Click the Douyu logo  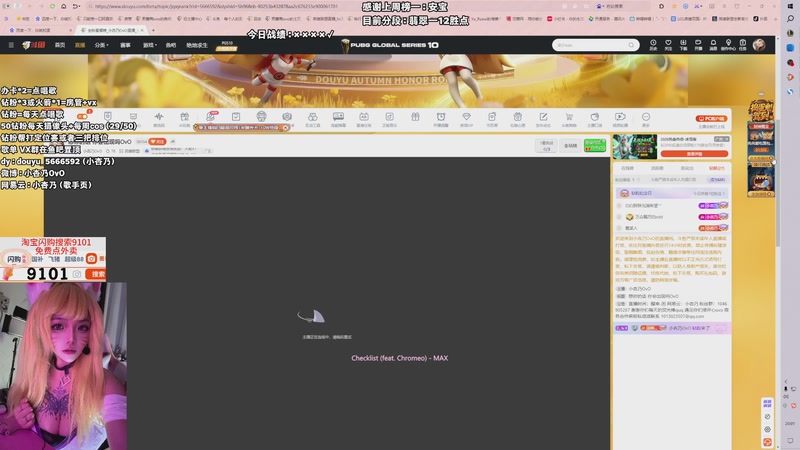[34, 45]
